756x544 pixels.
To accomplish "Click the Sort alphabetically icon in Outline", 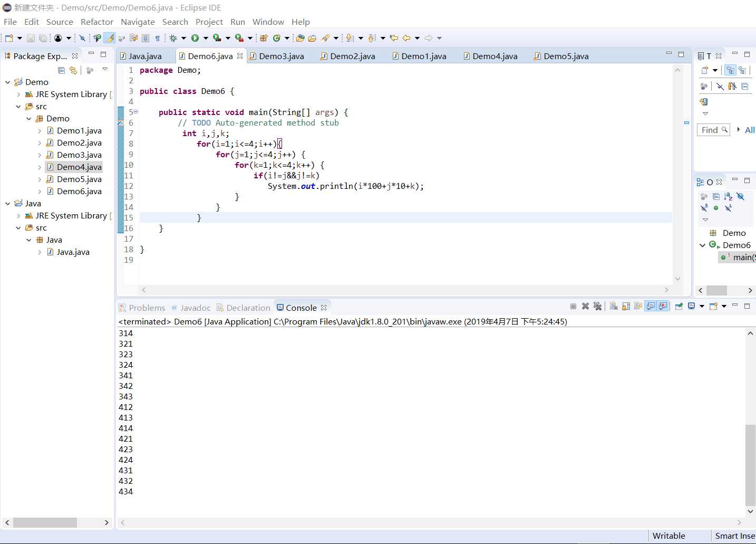I will coord(728,196).
